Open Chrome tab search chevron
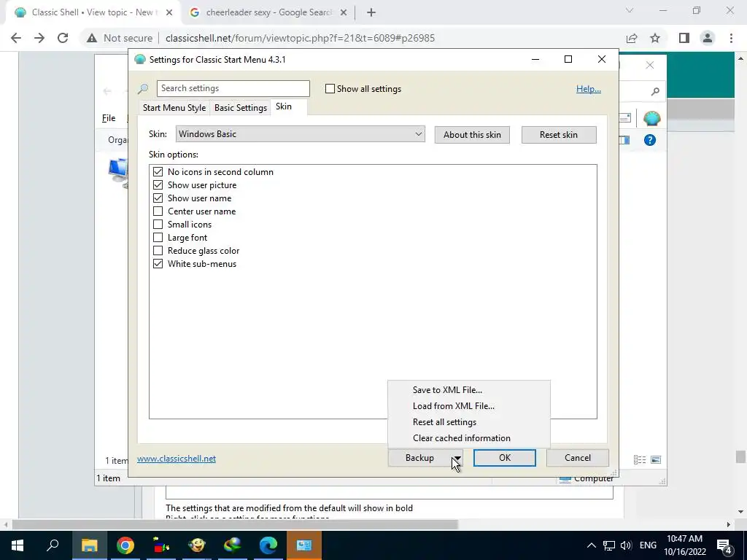 630,10
